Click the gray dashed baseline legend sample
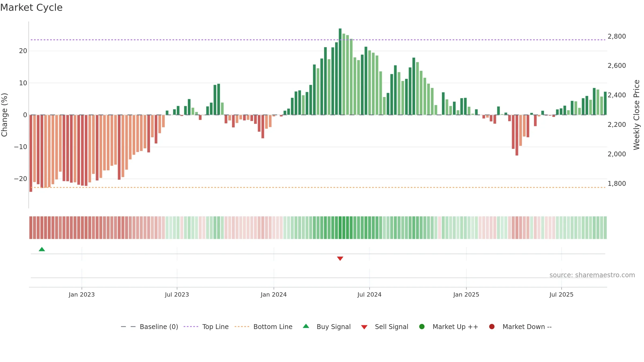 tap(128, 327)
